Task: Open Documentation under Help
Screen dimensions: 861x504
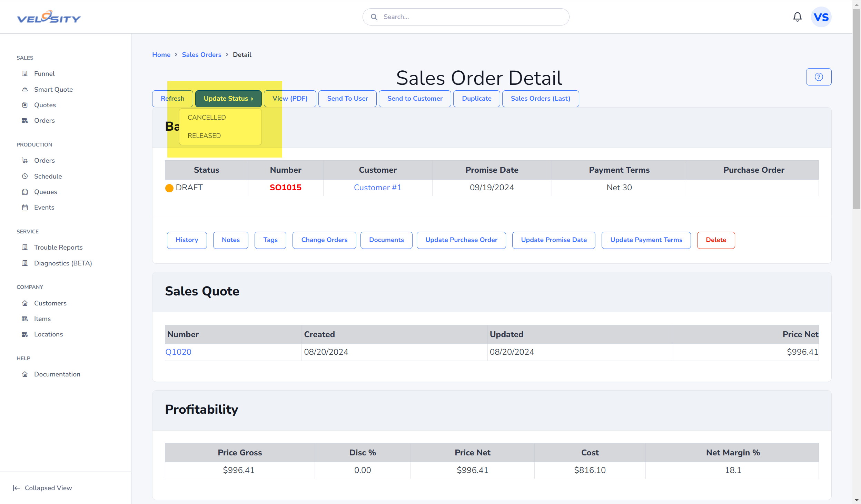Action: [x=57, y=374]
